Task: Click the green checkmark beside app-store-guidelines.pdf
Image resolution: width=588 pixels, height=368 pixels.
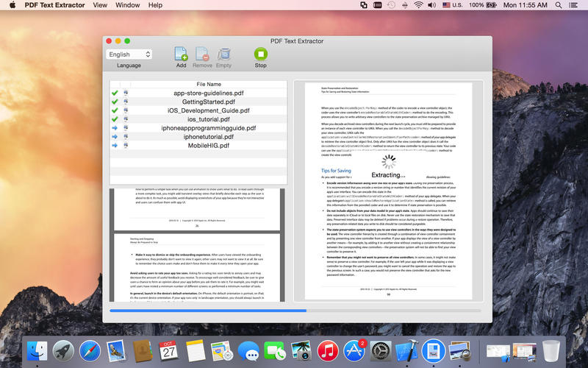Action: point(115,93)
